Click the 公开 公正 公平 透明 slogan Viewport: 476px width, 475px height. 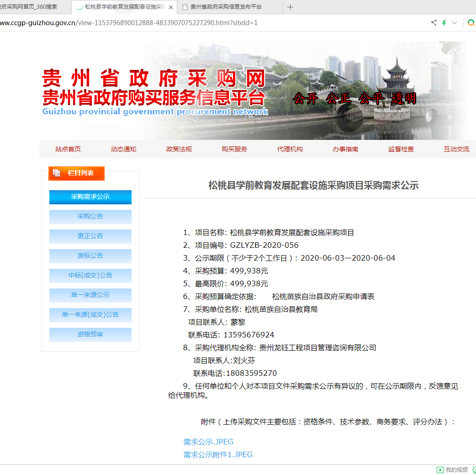pos(354,98)
